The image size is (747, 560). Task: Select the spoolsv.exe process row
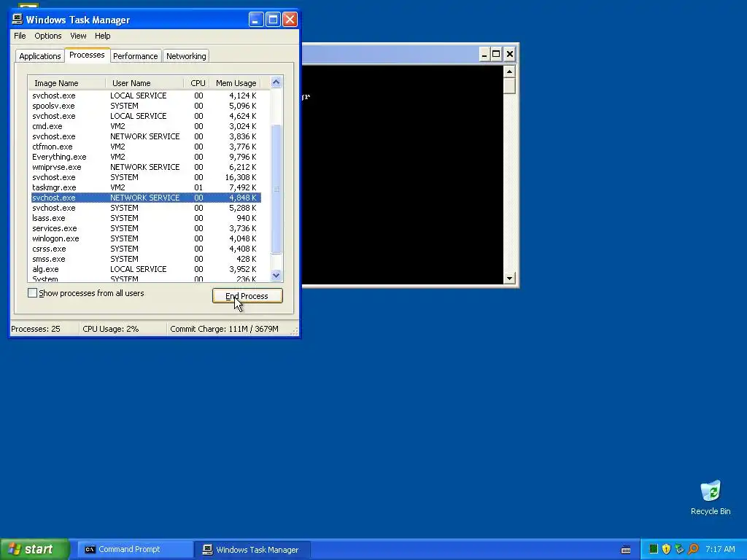[146, 106]
